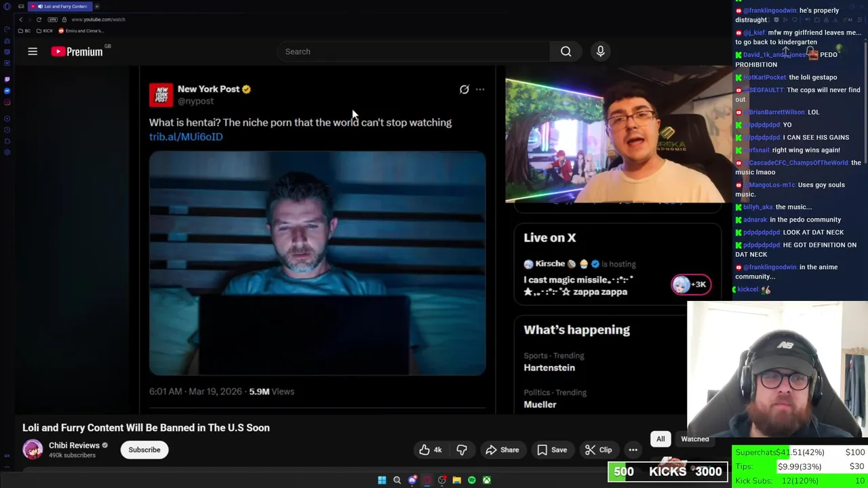
Task: Click the +3K listeners badge
Action: (x=691, y=285)
